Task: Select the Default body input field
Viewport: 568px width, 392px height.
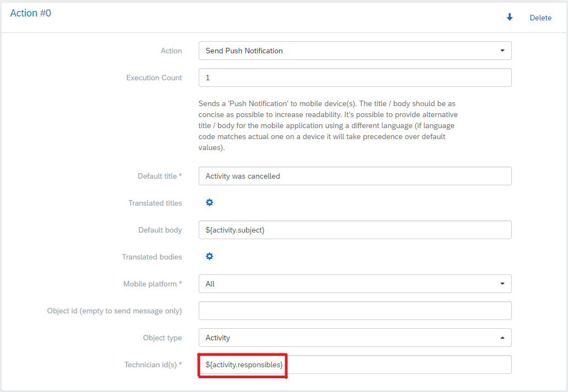Action: pyautogui.click(x=355, y=230)
